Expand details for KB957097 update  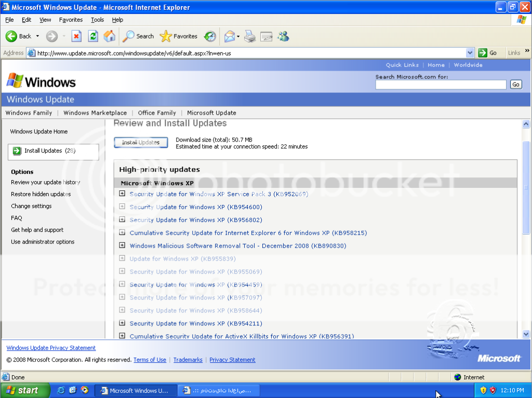pyautogui.click(x=122, y=297)
